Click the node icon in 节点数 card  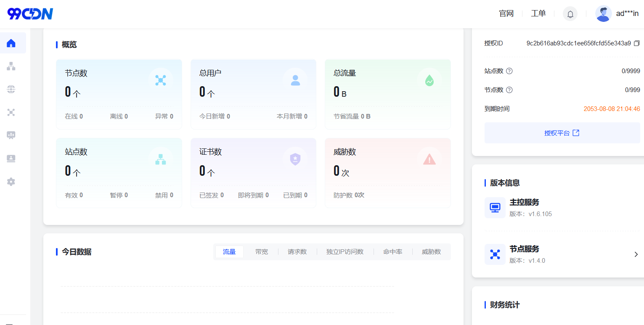click(161, 80)
